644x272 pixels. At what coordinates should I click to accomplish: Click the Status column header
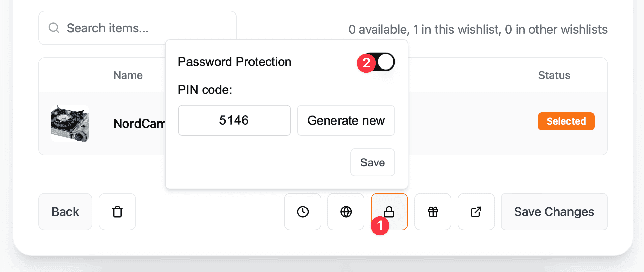coord(554,75)
